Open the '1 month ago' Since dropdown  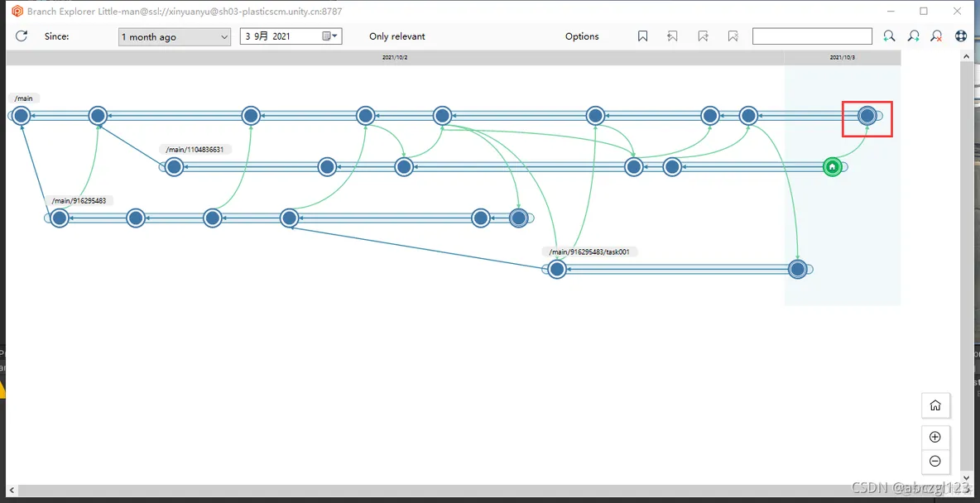(x=175, y=36)
